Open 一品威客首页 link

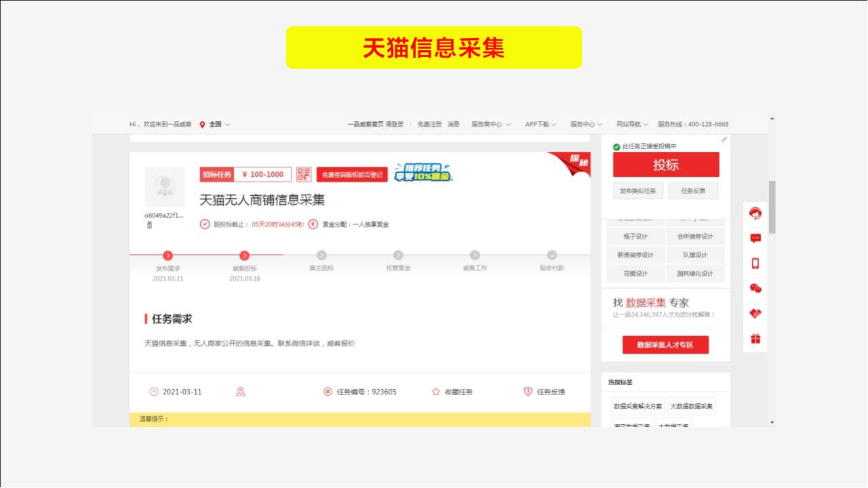tap(366, 125)
